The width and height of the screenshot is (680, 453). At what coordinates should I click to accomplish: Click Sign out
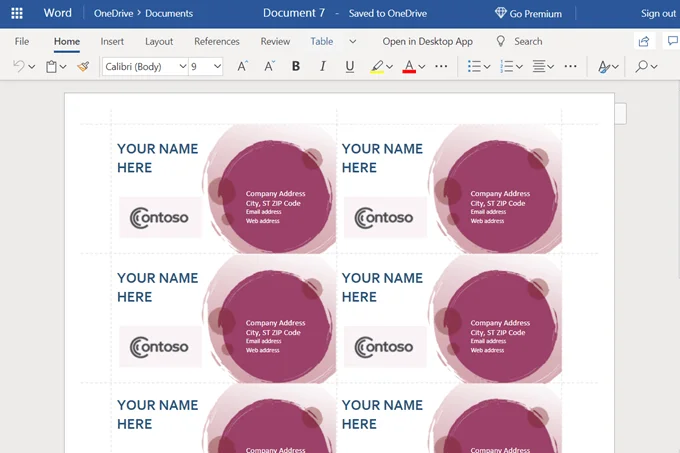[658, 14]
